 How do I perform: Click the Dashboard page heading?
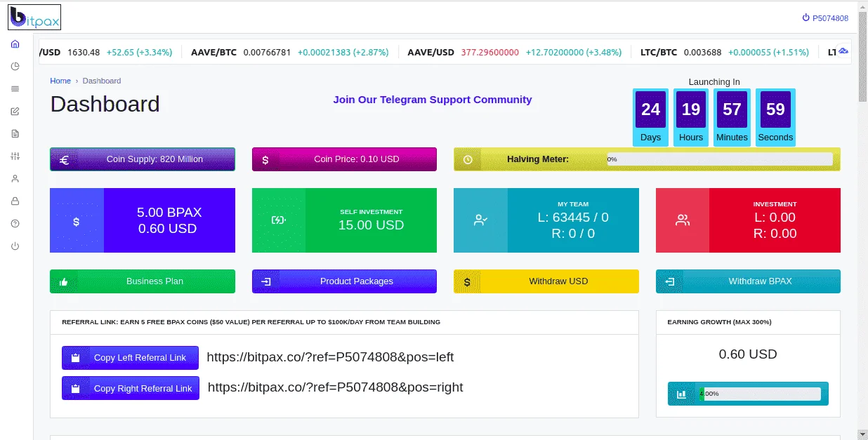105,104
